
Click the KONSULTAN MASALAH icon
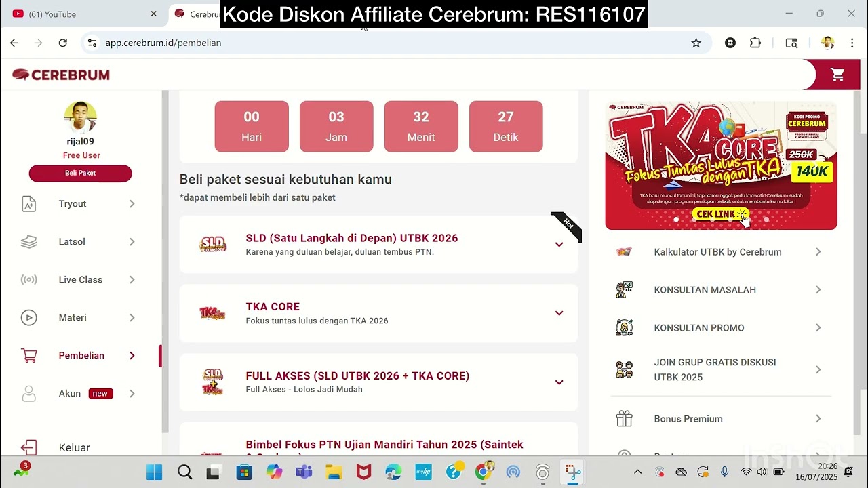(624, 290)
